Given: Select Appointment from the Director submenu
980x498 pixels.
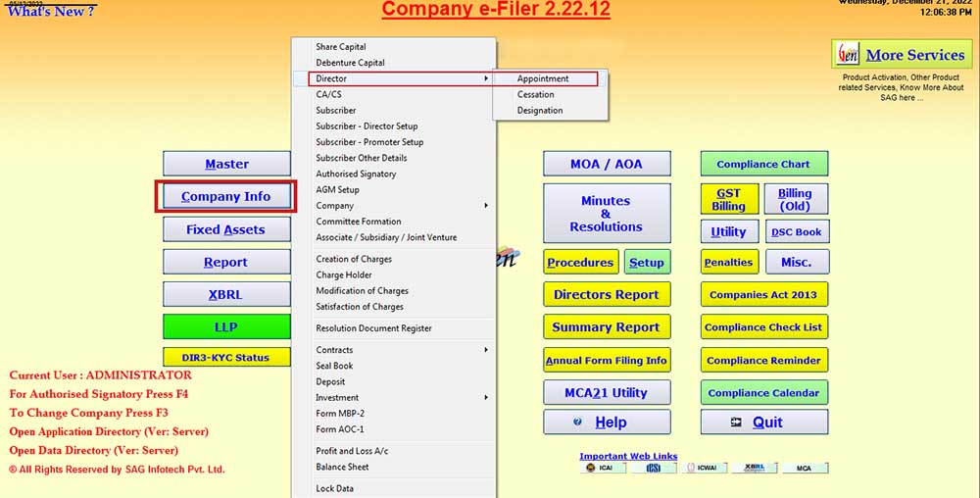Looking at the screenshot, I should click(543, 78).
